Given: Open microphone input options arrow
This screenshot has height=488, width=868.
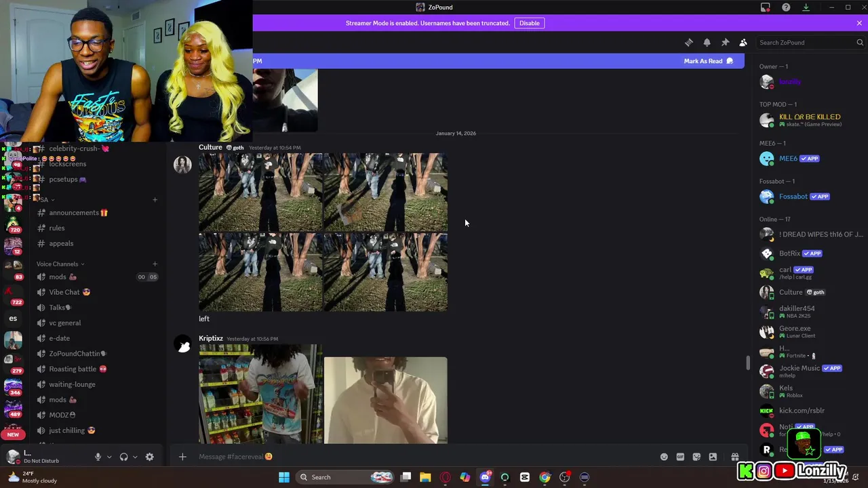Looking at the screenshot, I should click(109, 457).
